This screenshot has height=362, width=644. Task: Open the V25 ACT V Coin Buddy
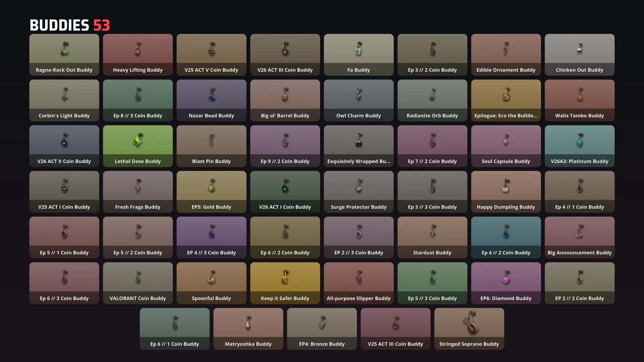pyautogui.click(x=211, y=55)
